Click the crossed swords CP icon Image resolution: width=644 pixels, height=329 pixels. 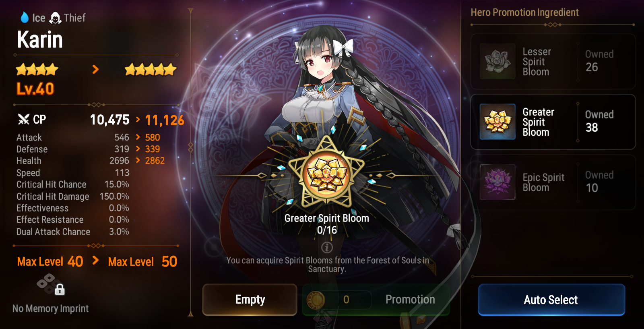(24, 119)
